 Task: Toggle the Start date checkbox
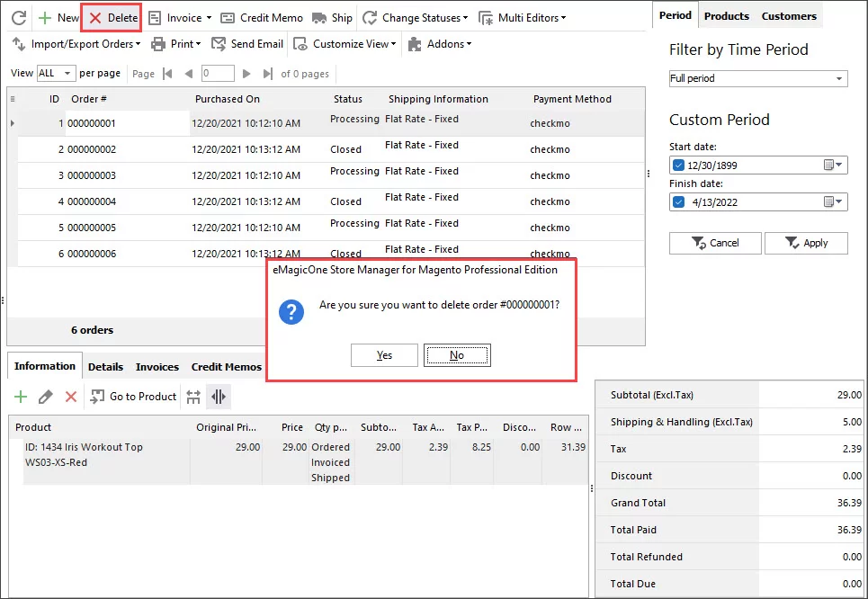(678, 165)
